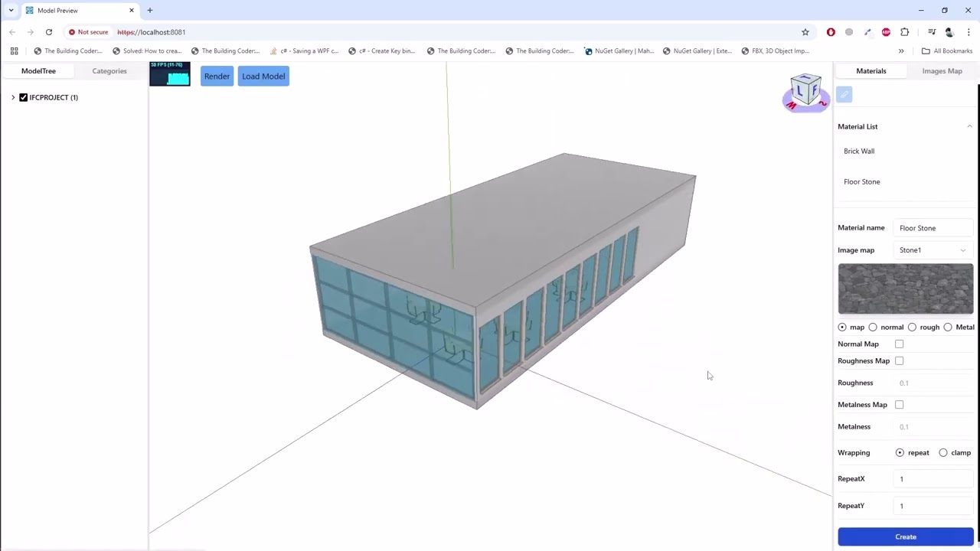Select the map radio option
Screen dimensions: 980x551
pyautogui.click(x=842, y=327)
